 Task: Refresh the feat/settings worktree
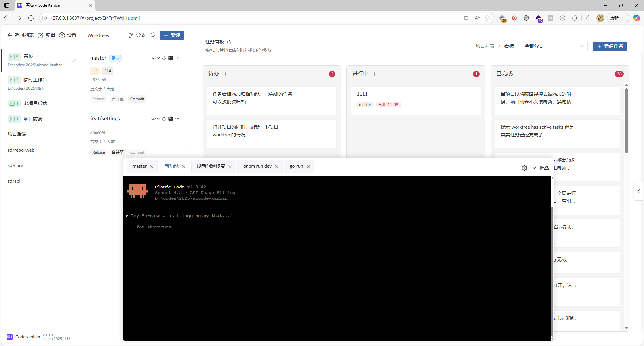pyautogui.click(x=164, y=119)
